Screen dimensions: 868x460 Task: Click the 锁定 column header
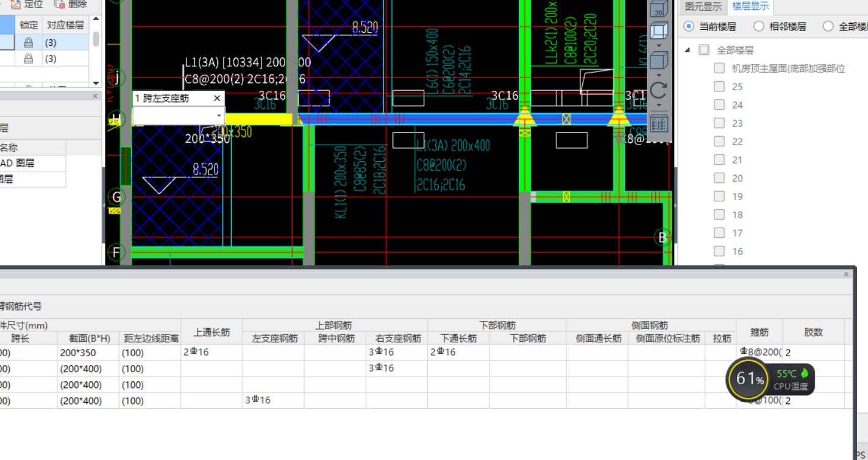[x=29, y=25]
